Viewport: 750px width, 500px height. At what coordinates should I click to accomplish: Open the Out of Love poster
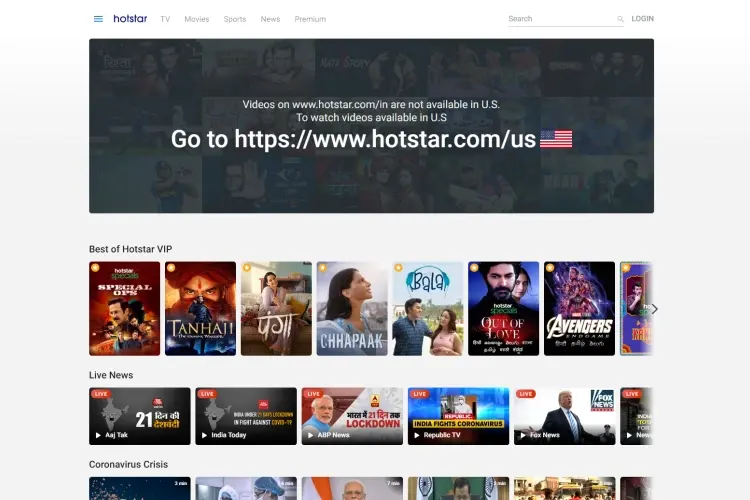point(504,309)
